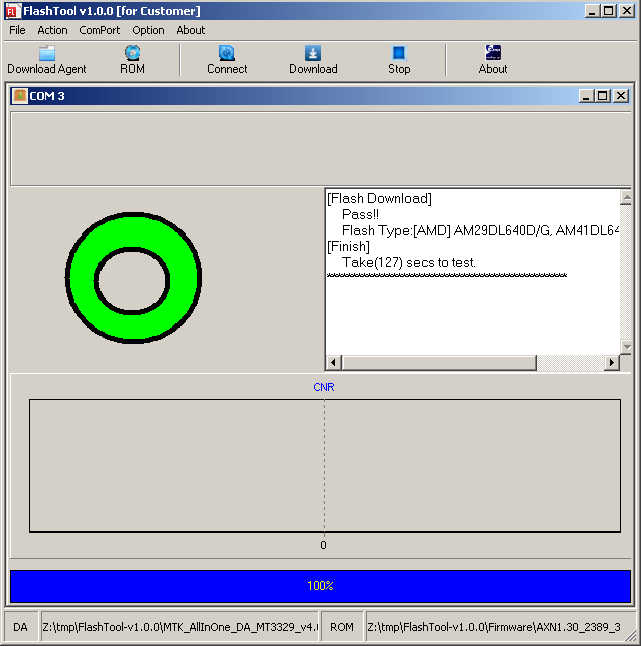Viewport: 641px width, 646px height.
Task: Click the log scroll right arrow
Action: (612, 363)
